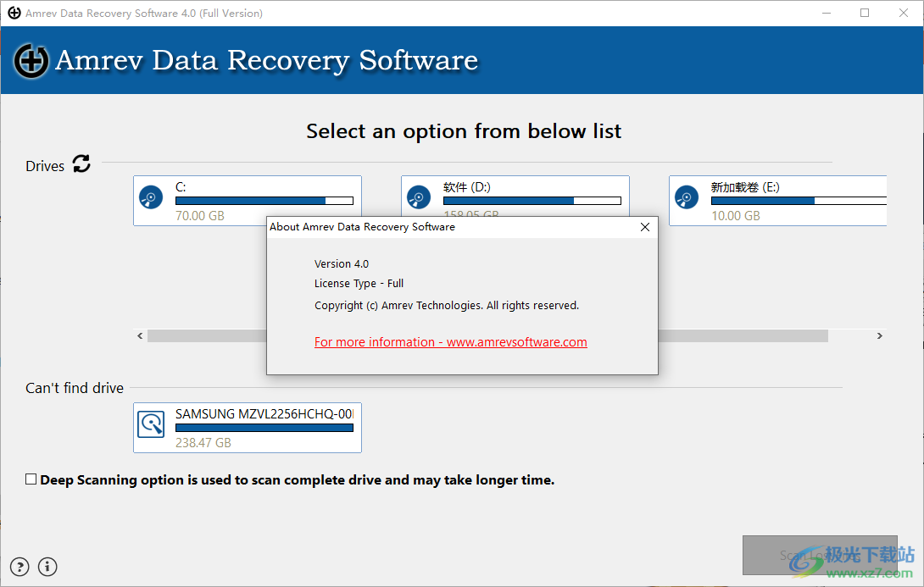This screenshot has height=587, width=924.
Task: Click the Amrev logo in the banner
Action: (x=31, y=61)
